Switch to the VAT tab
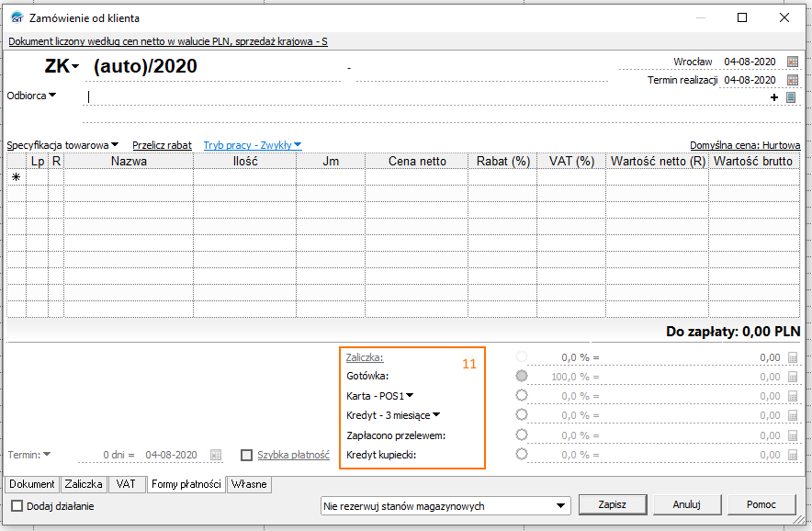The image size is (812, 531). pos(125,484)
